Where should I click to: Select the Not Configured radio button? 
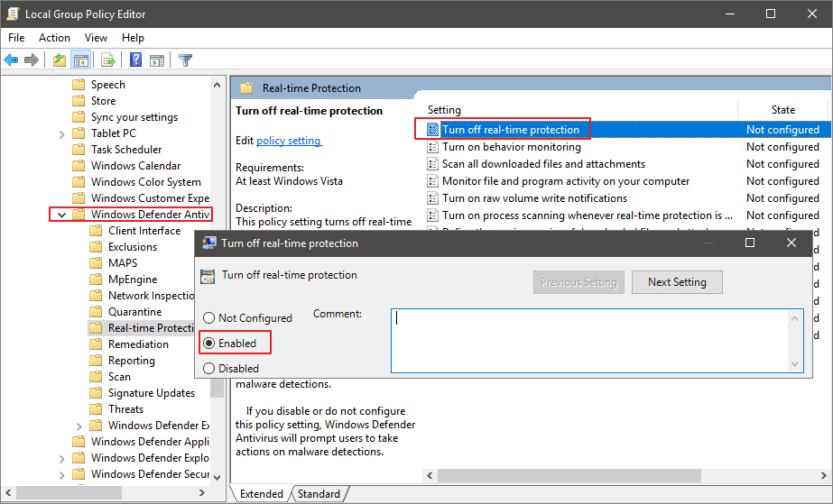209,318
